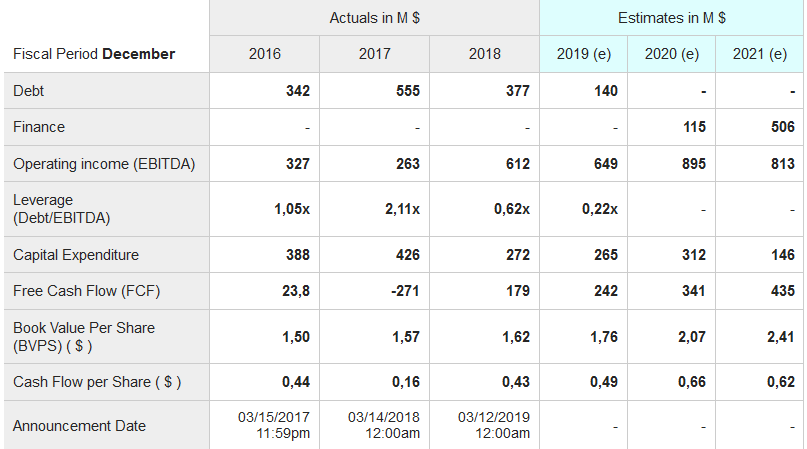Click the Book Value Per Share label

[x=84, y=336]
